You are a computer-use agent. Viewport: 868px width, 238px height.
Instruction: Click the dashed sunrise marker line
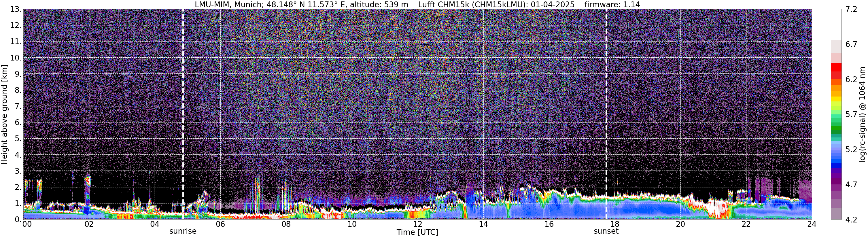pos(183,114)
